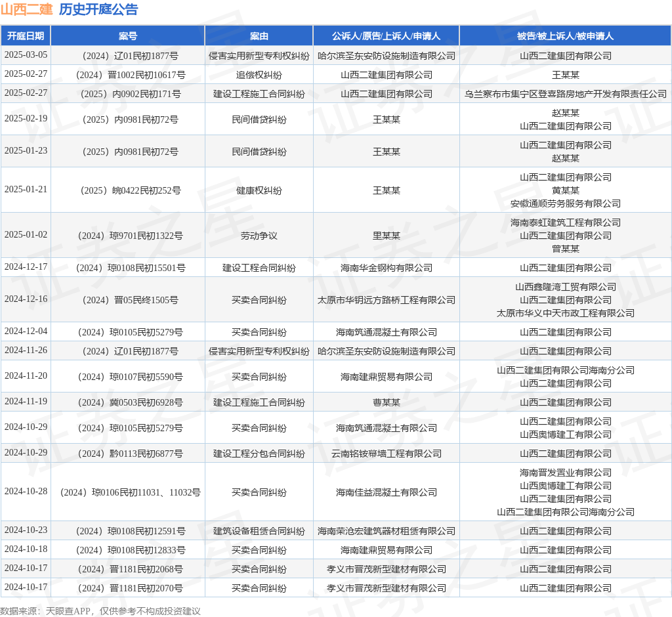Click defendant 山西鑫隆湾工贸有限公司
Screen dimensions: 672x617
click(565, 287)
